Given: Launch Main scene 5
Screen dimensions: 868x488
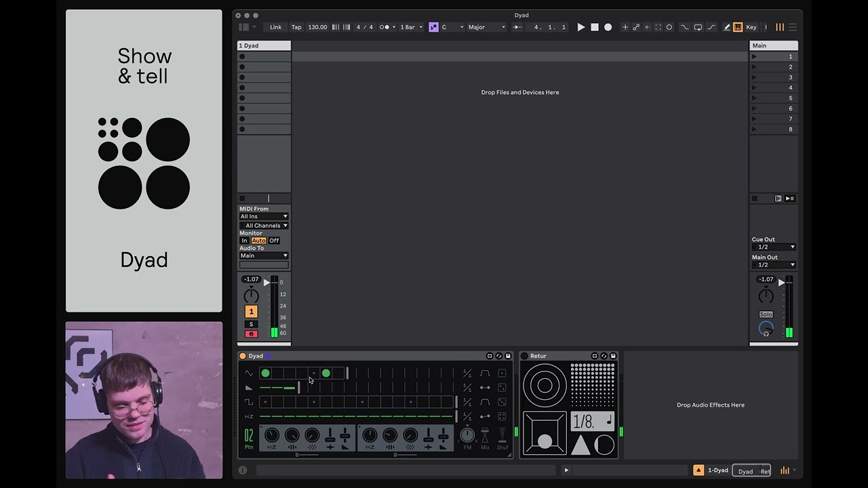Looking at the screenshot, I should [x=754, y=98].
